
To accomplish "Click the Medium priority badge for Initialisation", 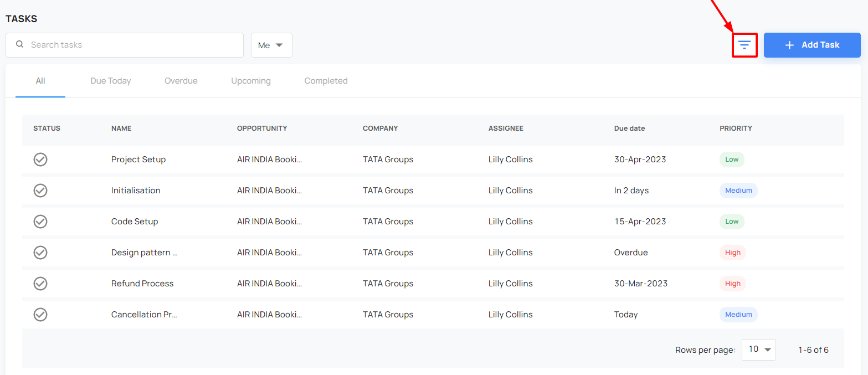I will pyautogui.click(x=738, y=191).
